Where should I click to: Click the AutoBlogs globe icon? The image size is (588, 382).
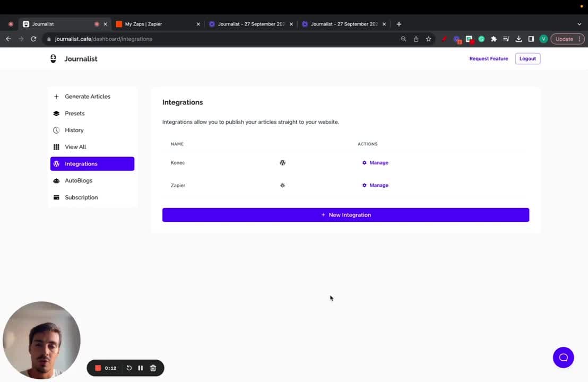pyautogui.click(x=56, y=180)
